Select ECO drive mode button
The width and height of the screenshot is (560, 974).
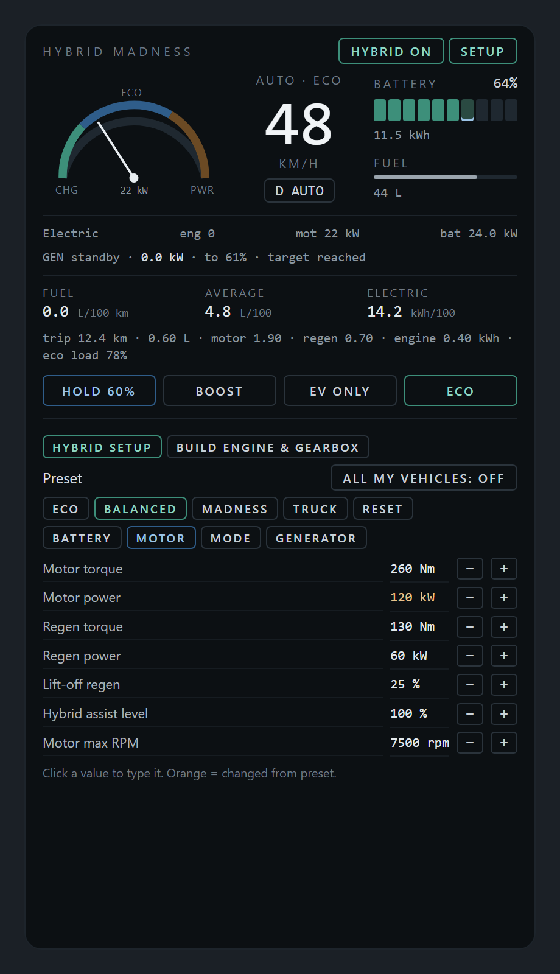[461, 391]
